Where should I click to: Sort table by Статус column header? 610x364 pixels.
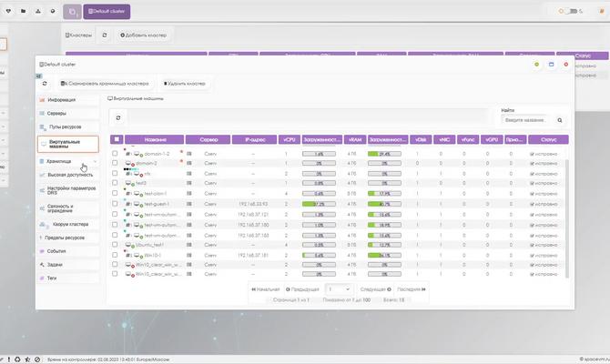(x=548, y=139)
